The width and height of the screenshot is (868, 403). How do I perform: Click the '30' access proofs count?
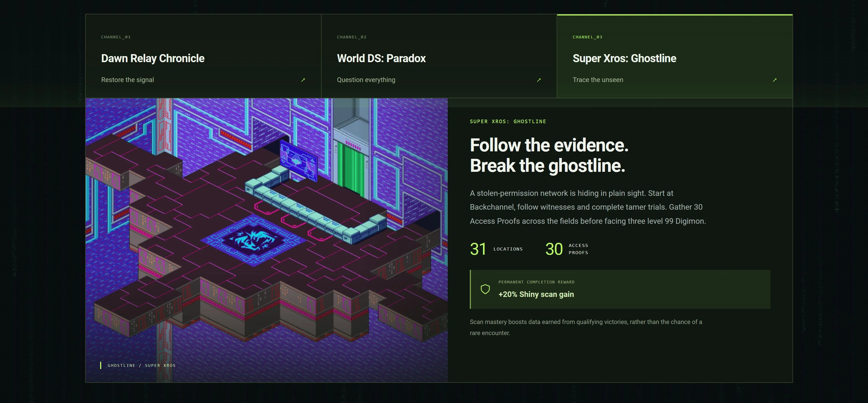554,249
